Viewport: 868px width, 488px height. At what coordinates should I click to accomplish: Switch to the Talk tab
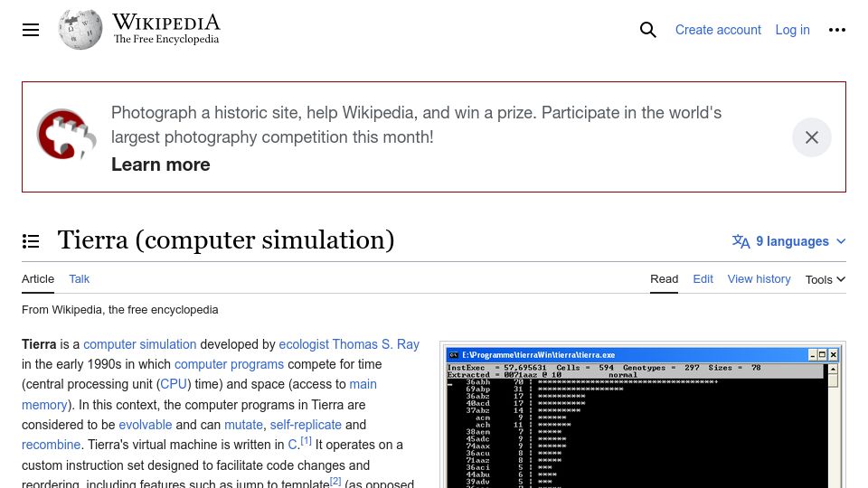coord(80,279)
